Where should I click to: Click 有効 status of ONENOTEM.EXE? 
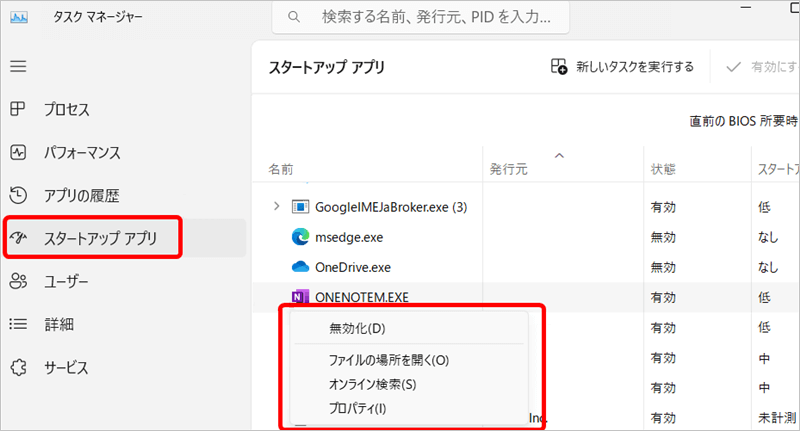663,297
